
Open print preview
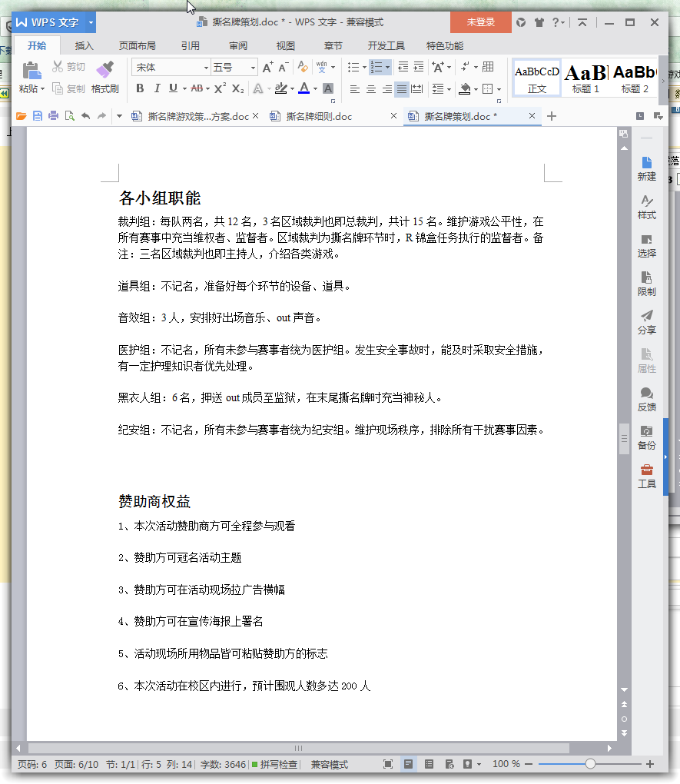(x=69, y=116)
